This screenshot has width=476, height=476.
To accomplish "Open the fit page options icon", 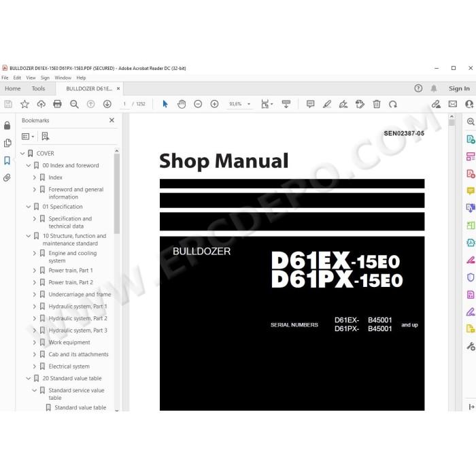I will (x=267, y=104).
